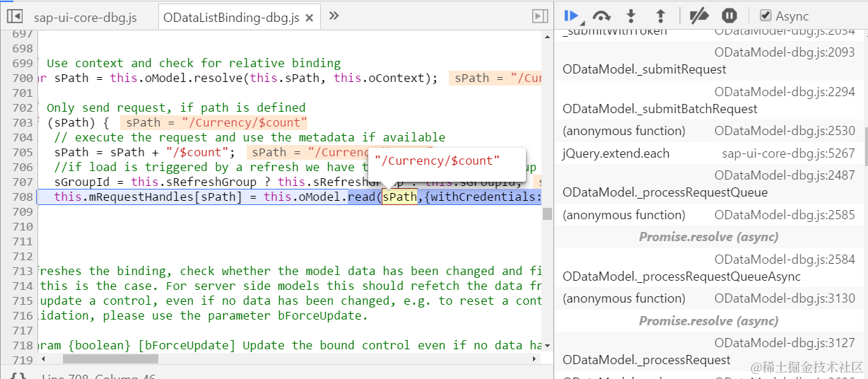The height and width of the screenshot is (379, 868).
Task: Step into next function call
Action: 631,16
